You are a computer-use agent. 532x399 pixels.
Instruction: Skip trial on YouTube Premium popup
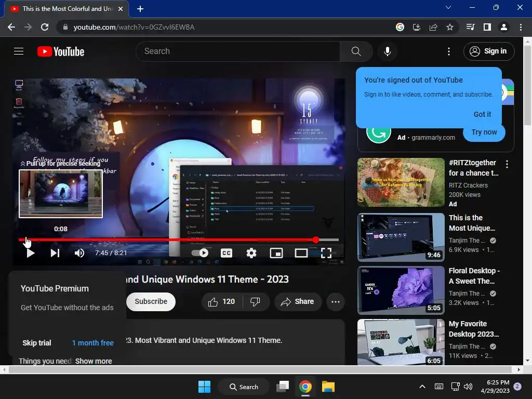click(37, 343)
